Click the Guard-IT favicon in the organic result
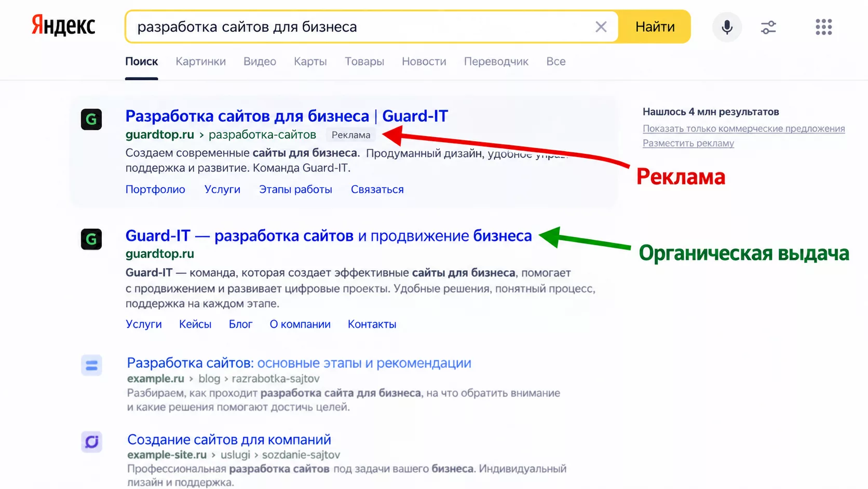 [91, 239]
